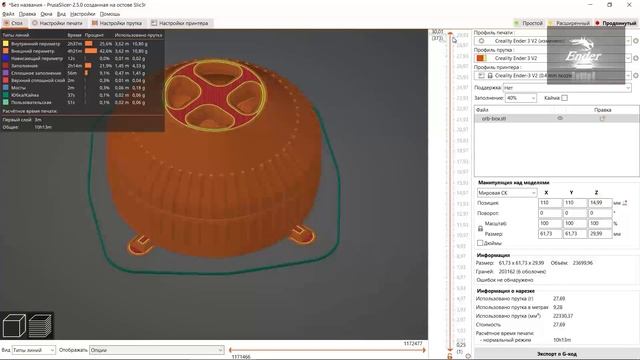Open the filament profile dropdown
Image resolution: width=640 pixels, height=360 pixels.
[x=553, y=58]
